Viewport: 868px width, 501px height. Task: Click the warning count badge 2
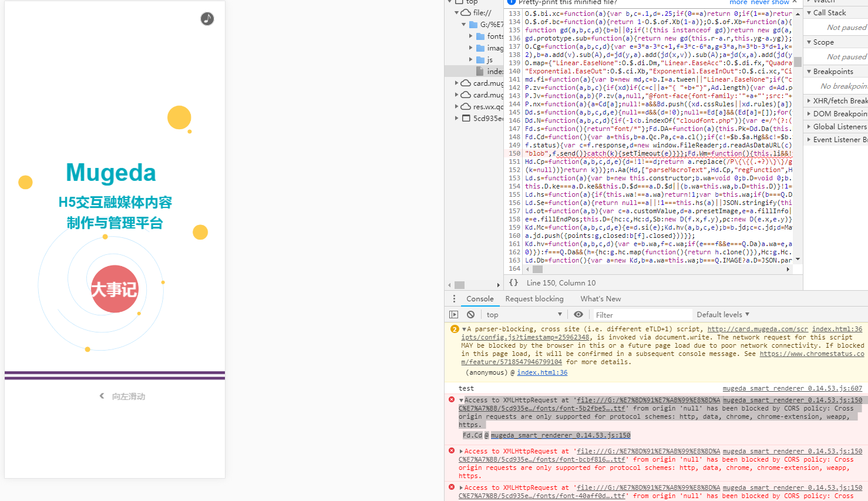pos(454,329)
